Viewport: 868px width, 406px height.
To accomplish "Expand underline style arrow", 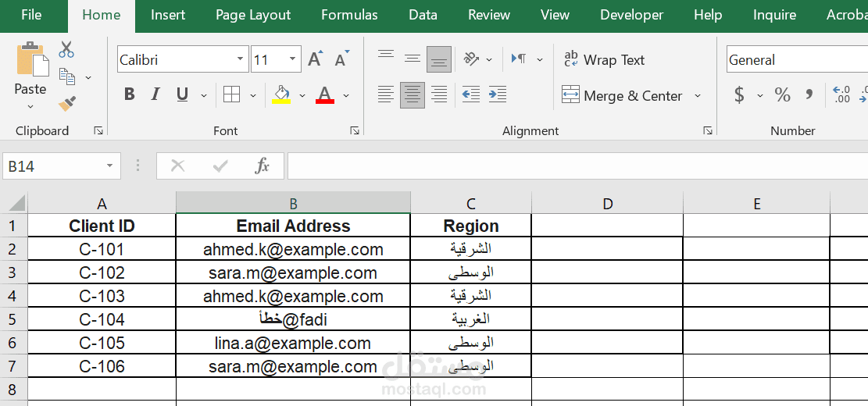I will [204, 95].
